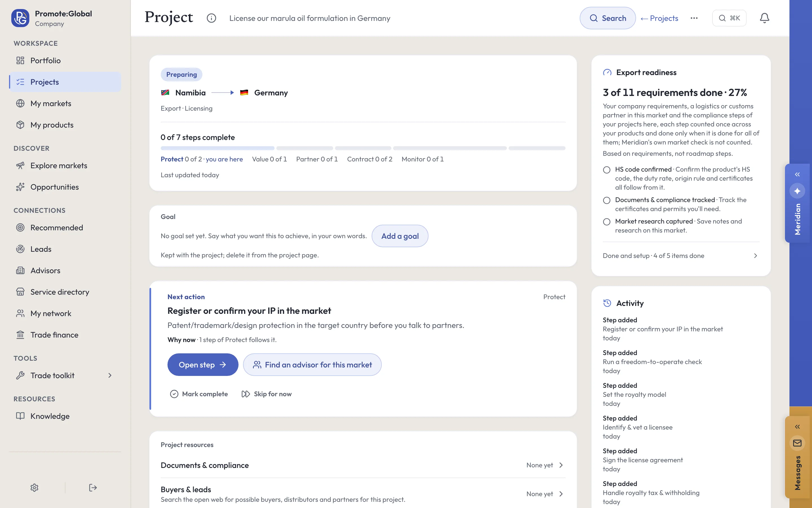Open Explore markets
Image resolution: width=812 pixels, height=508 pixels.
click(65, 166)
